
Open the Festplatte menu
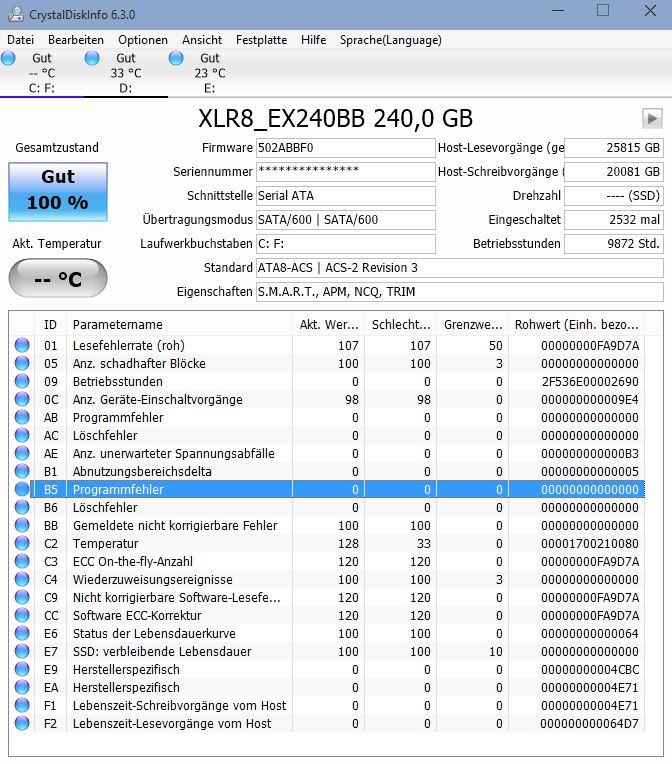[261, 40]
